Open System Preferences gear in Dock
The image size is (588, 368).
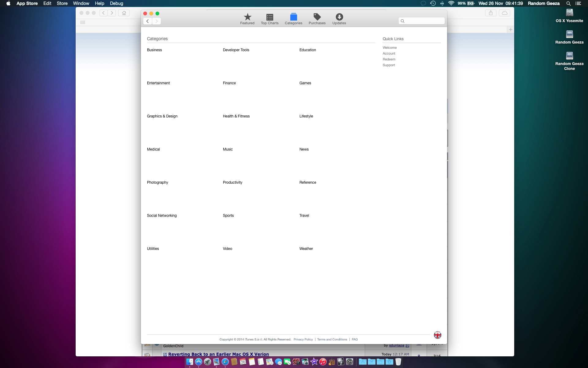coord(349,362)
